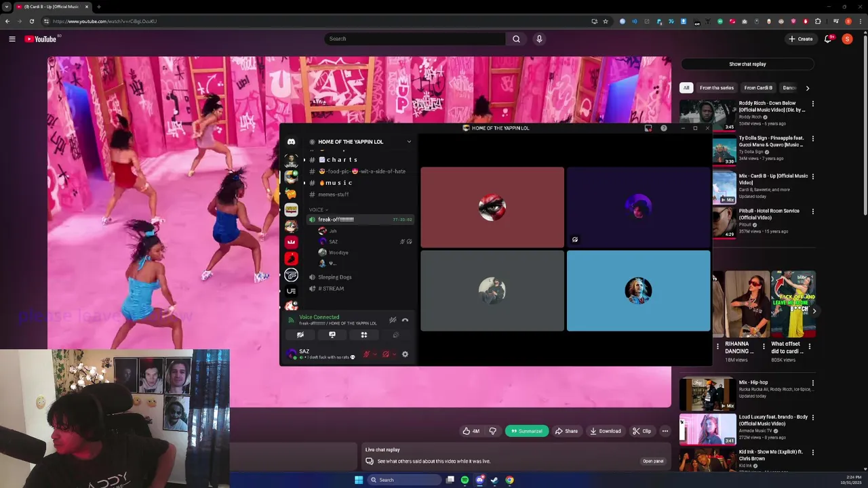Share your screen in Discord
The image size is (868, 488).
point(332,335)
